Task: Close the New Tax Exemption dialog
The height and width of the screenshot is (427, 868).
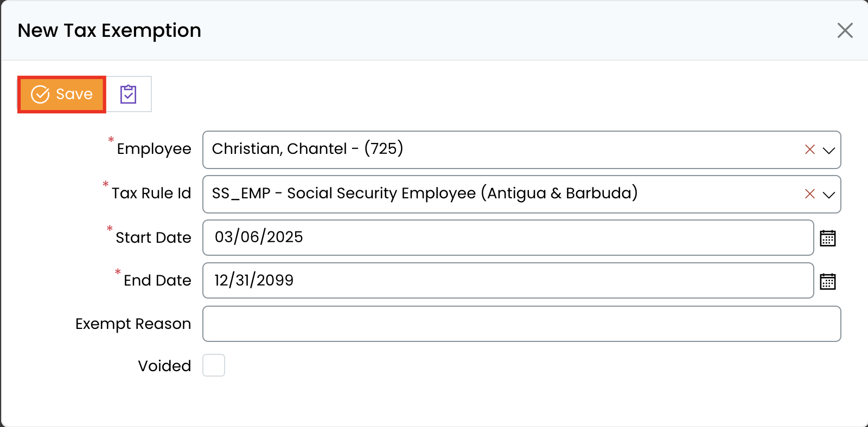Action: pos(845,30)
